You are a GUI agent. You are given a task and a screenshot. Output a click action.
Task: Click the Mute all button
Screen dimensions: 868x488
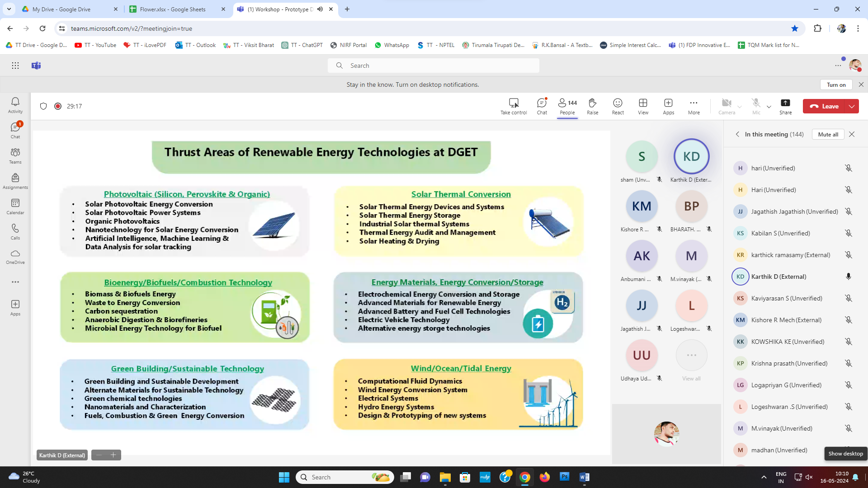click(x=828, y=134)
